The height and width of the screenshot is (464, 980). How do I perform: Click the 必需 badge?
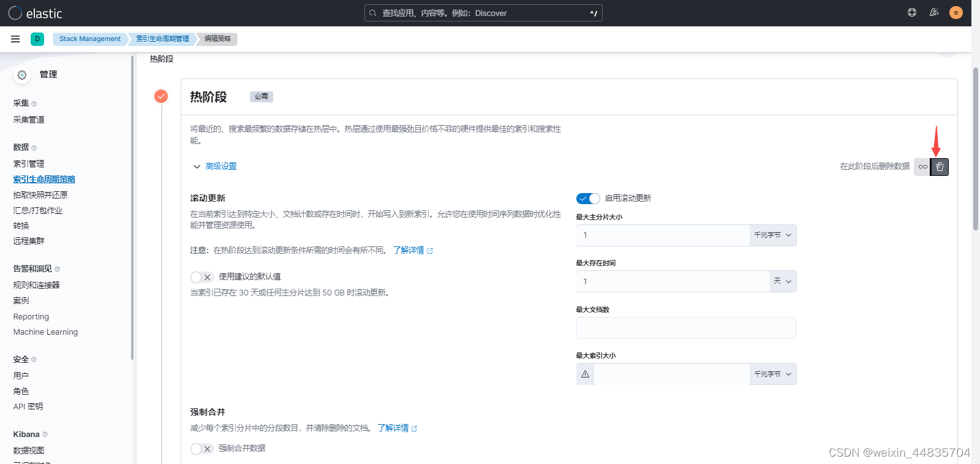click(262, 97)
